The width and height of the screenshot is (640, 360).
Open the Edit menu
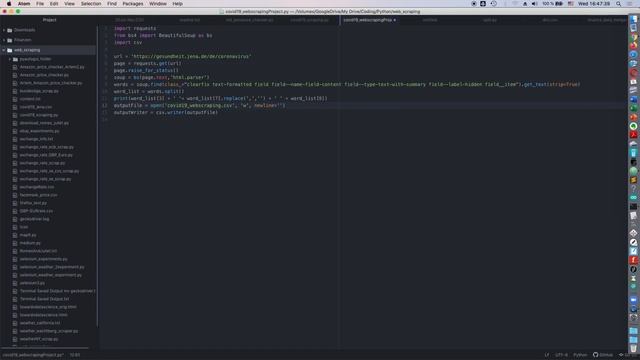(54, 4)
